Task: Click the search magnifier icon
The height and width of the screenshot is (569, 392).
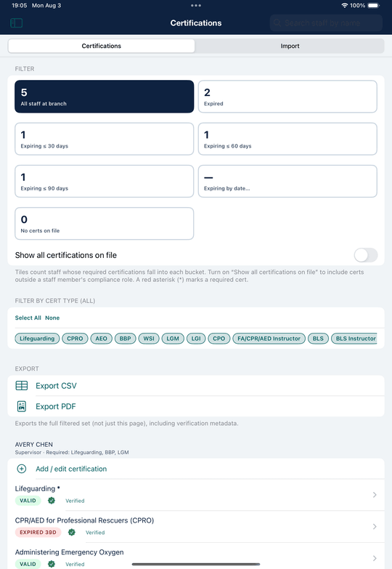Action: (277, 23)
